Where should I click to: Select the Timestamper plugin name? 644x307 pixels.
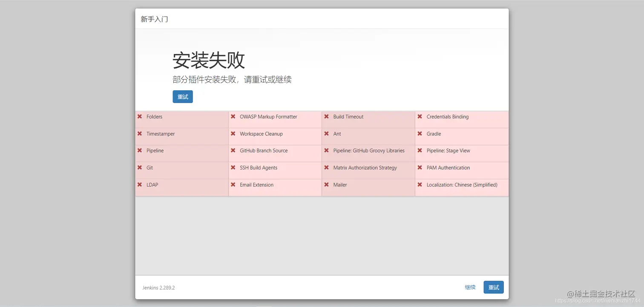pos(161,134)
